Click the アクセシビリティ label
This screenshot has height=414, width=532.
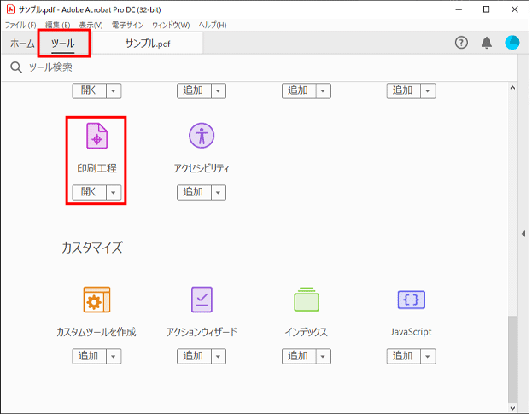point(202,168)
